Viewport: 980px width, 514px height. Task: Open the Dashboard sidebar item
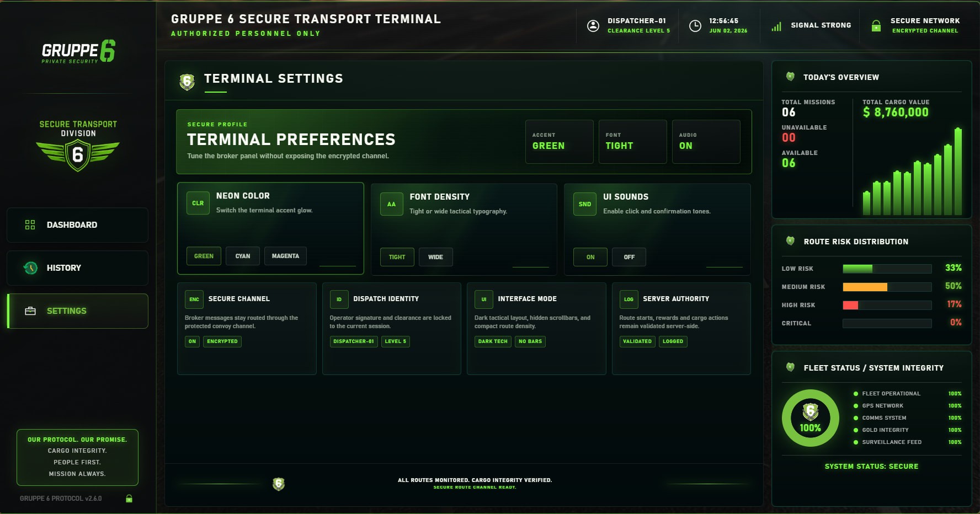[x=77, y=225]
